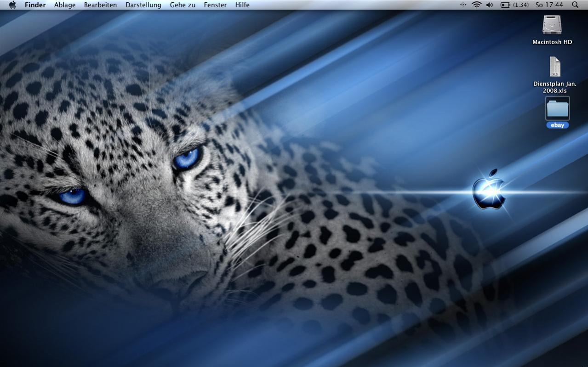Click the Dienstplan Jan. 2008.xls file name
588x367 pixels.
point(555,87)
